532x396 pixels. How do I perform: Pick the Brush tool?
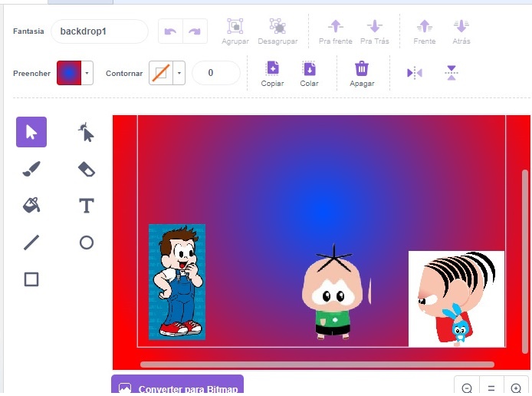[x=31, y=169]
